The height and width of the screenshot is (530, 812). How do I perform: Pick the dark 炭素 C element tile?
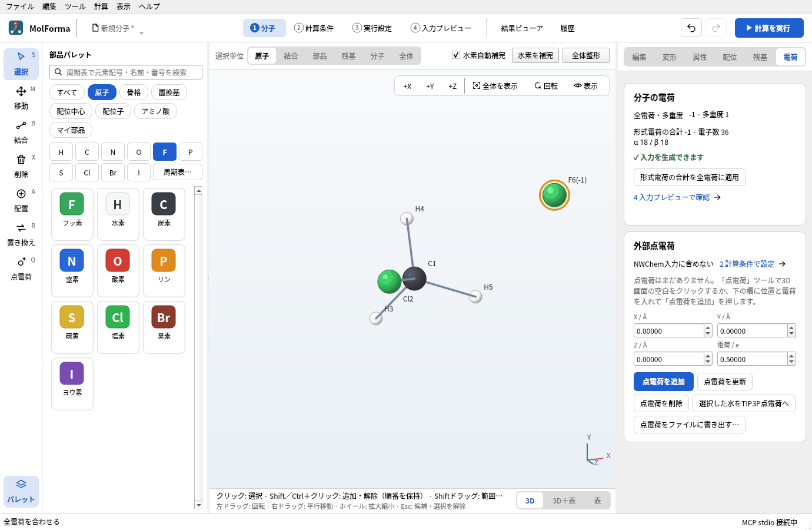[x=164, y=214]
